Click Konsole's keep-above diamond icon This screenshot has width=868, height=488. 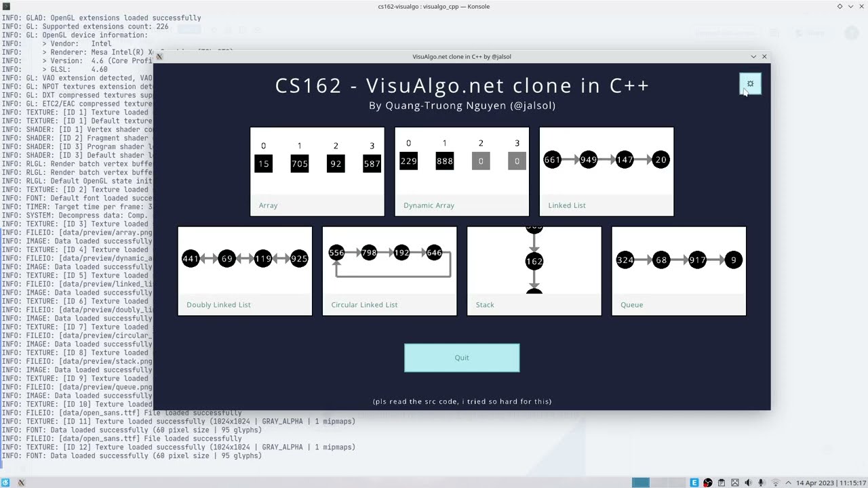pyautogui.click(x=840, y=7)
